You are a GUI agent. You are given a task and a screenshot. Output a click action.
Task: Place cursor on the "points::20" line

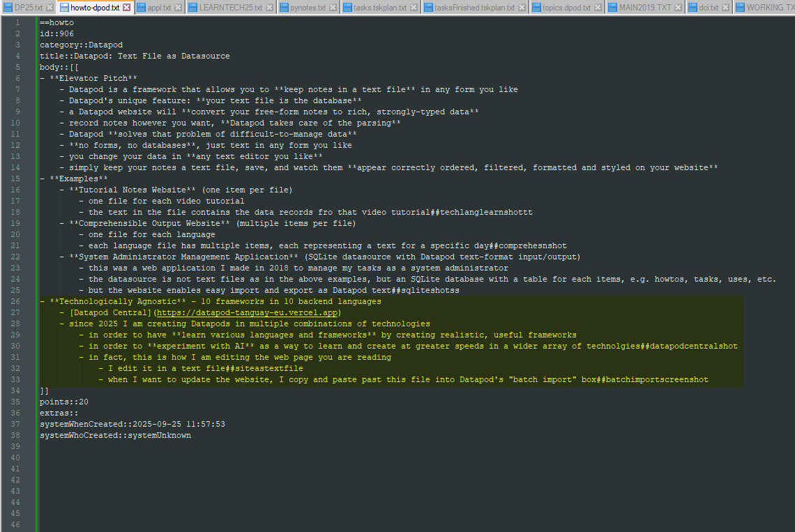(64, 402)
